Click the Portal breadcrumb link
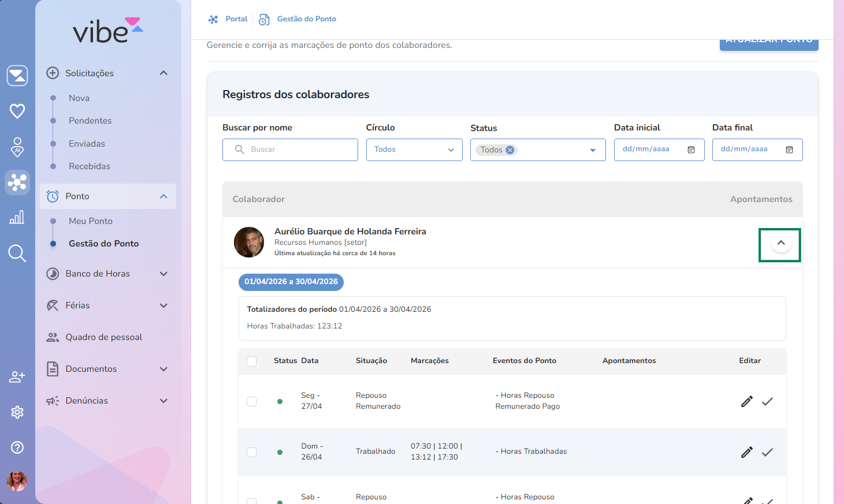Image resolution: width=844 pixels, height=504 pixels. coord(236,19)
